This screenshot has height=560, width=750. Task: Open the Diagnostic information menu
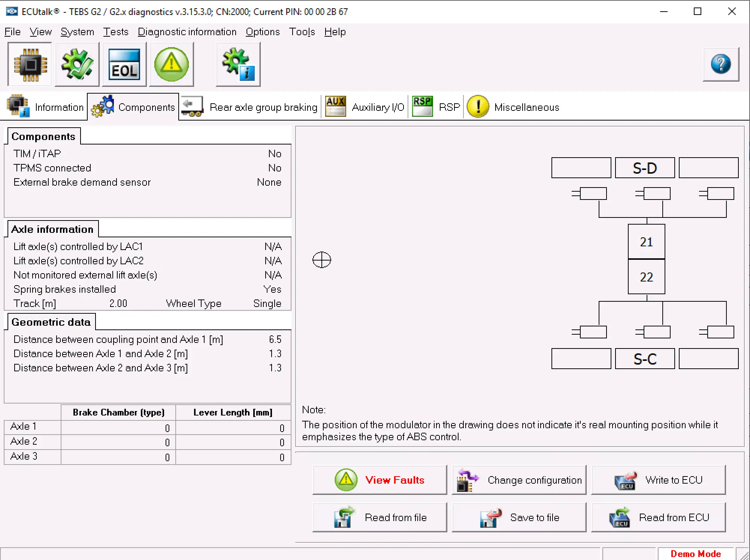[x=187, y=32]
